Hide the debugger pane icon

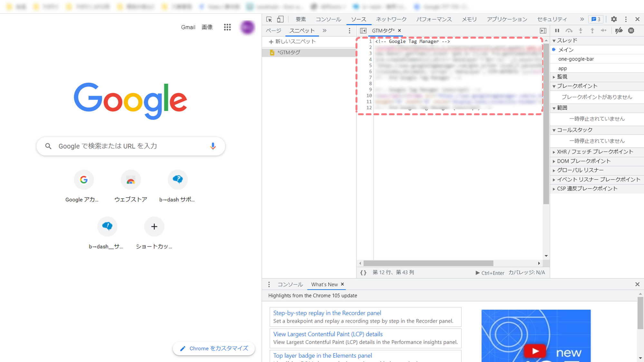(543, 31)
